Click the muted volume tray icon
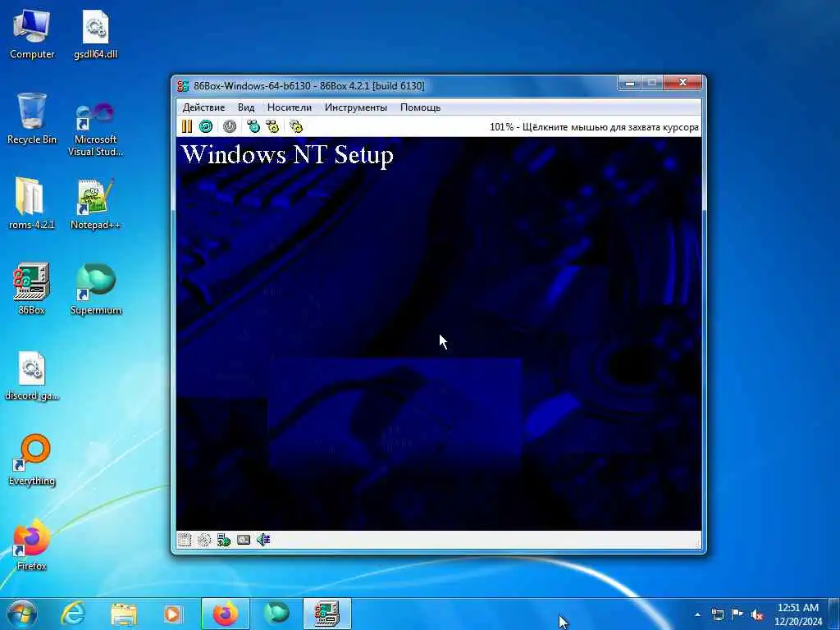Image resolution: width=840 pixels, height=630 pixels. coord(757,614)
